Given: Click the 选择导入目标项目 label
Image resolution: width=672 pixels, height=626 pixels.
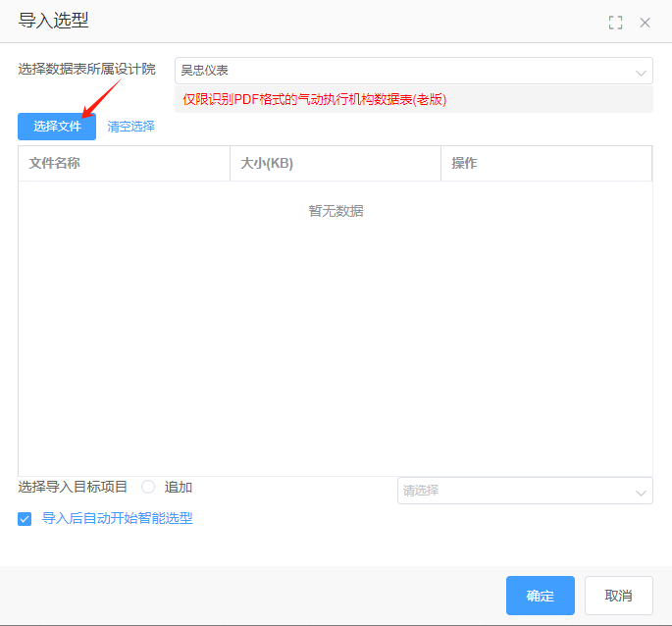Looking at the screenshot, I should point(73,487).
